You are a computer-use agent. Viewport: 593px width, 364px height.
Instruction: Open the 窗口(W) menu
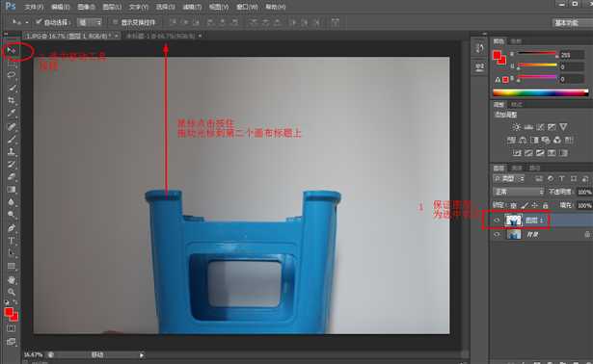247,7
